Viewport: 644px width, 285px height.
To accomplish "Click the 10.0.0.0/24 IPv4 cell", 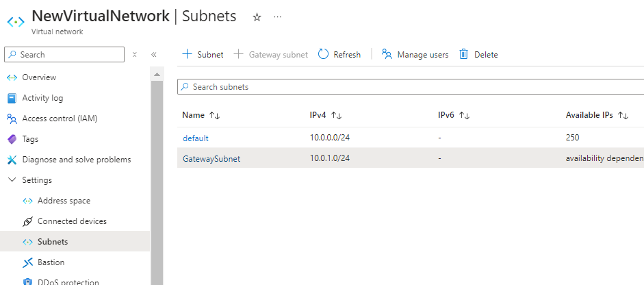I will click(x=330, y=138).
